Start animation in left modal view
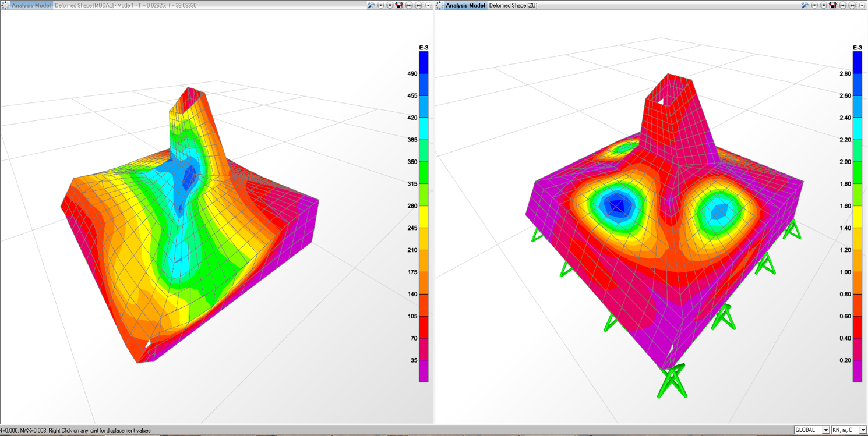The width and height of the screenshot is (868, 436). (380, 5)
